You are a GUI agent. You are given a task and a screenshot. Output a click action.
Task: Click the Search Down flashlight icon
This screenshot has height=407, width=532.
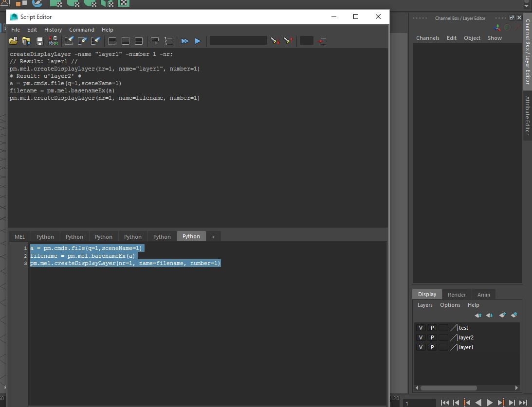tap(275, 41)
